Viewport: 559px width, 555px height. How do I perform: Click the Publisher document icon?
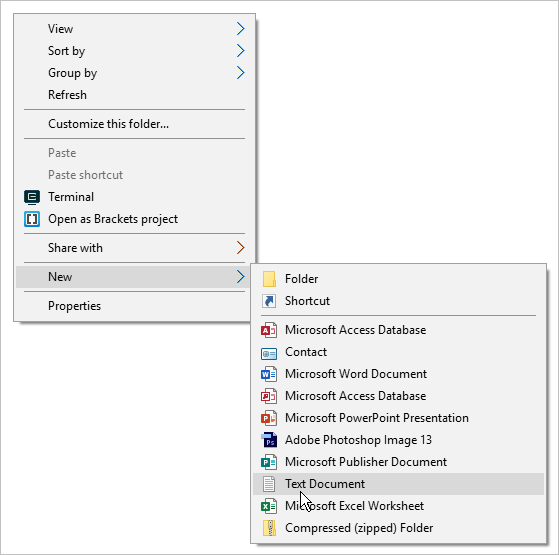pyautogui.click(x=269, y=462)
